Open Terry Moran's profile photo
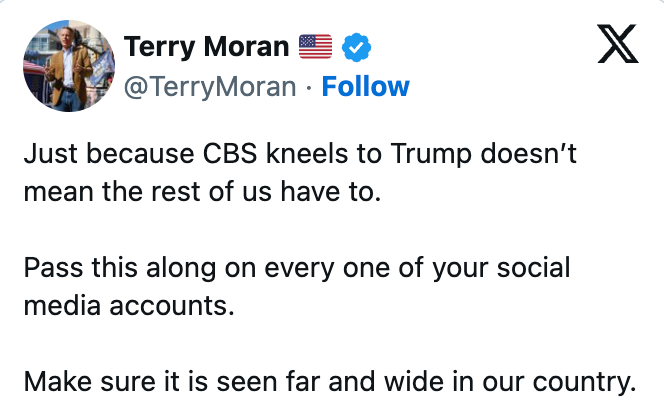The image size is (664, 412). coord(65,66)
